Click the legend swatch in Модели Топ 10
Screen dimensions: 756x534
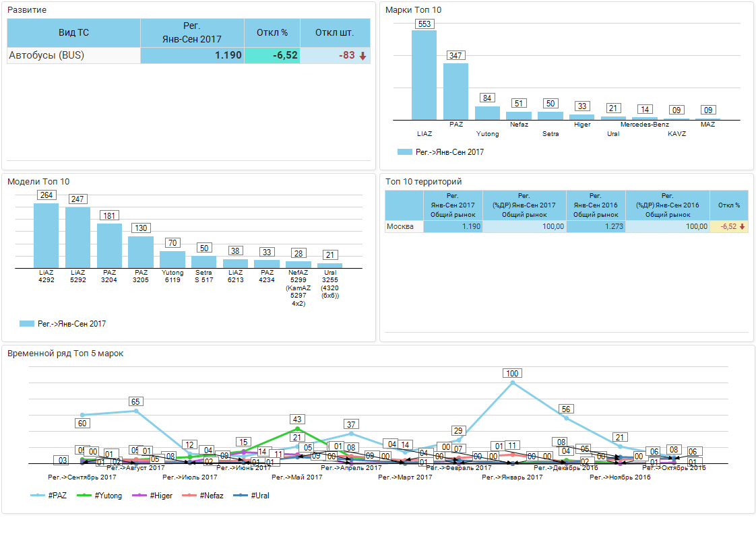click(27, 324)
